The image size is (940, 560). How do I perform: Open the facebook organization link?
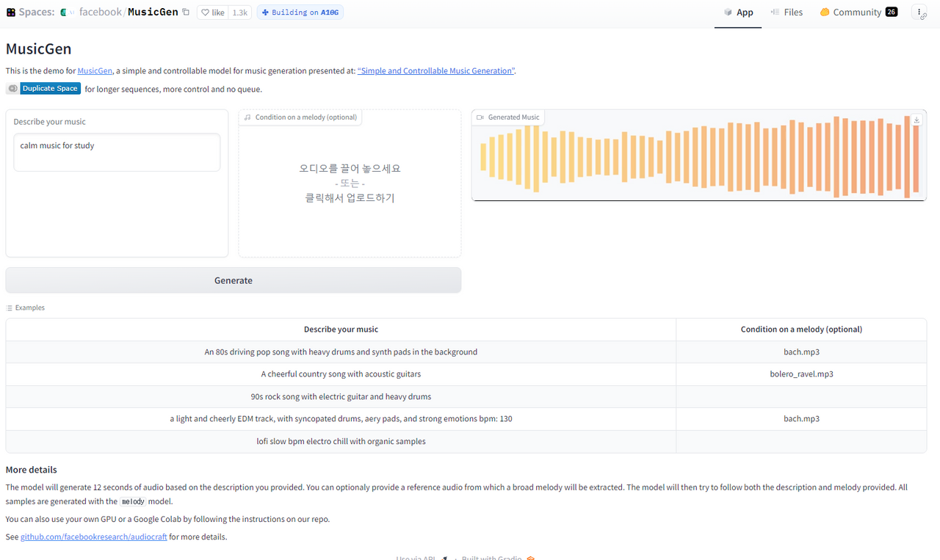100,12
